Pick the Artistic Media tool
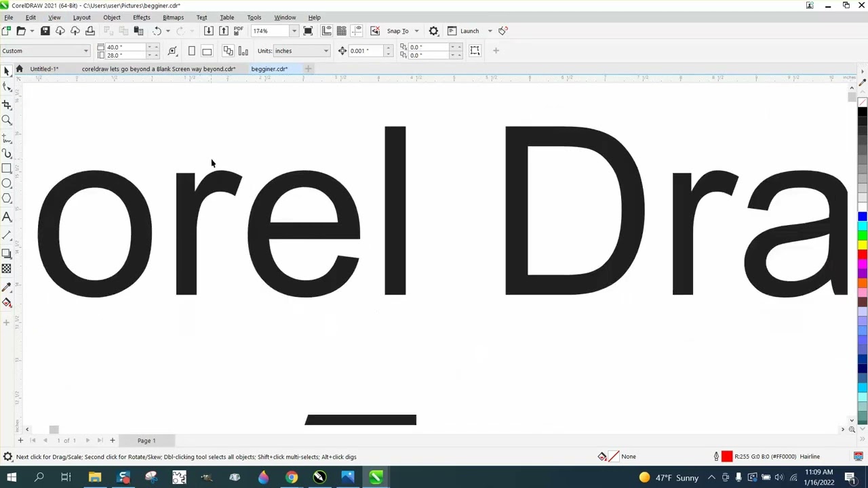Screen dimensions: 868x488 pyautogui.click(x=7, y=154)
